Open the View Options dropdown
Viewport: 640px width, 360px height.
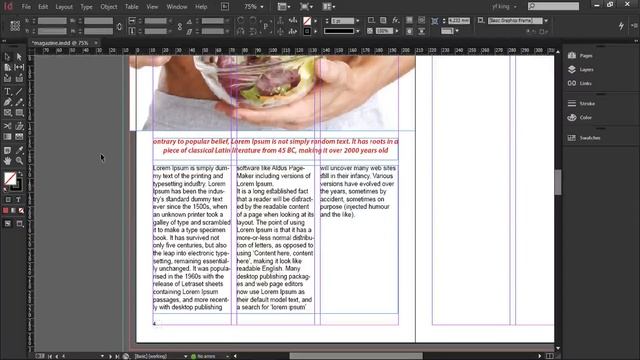click(x=284, y=7)
